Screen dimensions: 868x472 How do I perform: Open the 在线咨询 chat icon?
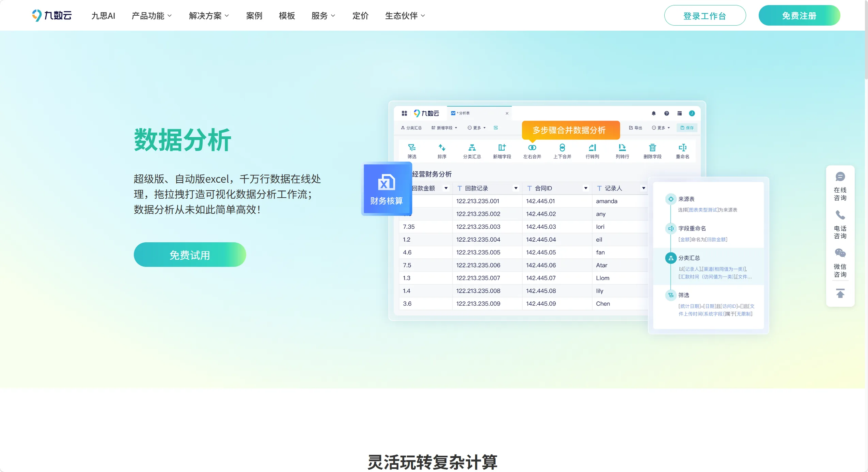tap(840, 177)
